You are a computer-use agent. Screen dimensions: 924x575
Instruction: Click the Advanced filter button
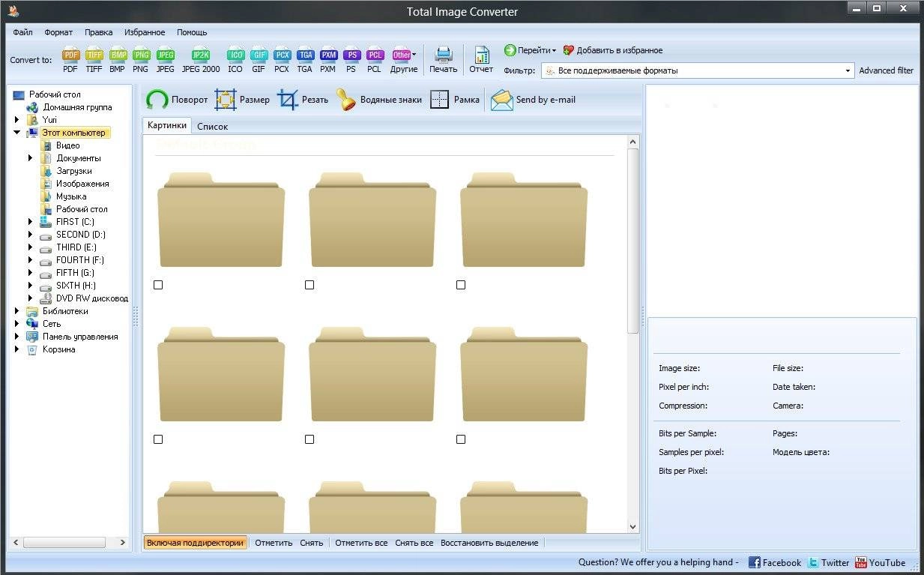(x=886, y=70)
